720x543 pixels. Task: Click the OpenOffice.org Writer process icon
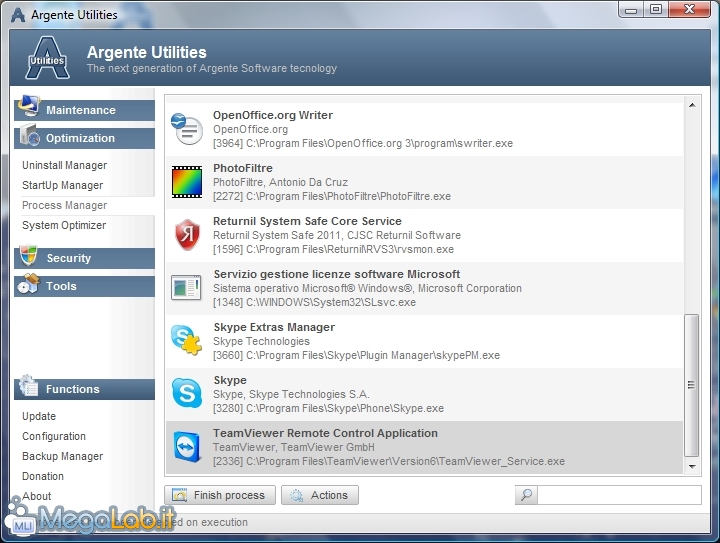point(186,129)
